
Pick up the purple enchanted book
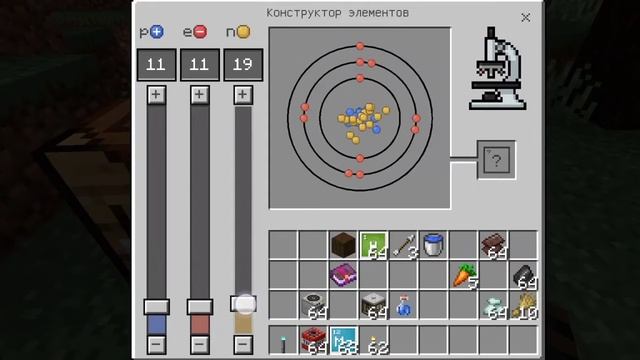343,275
